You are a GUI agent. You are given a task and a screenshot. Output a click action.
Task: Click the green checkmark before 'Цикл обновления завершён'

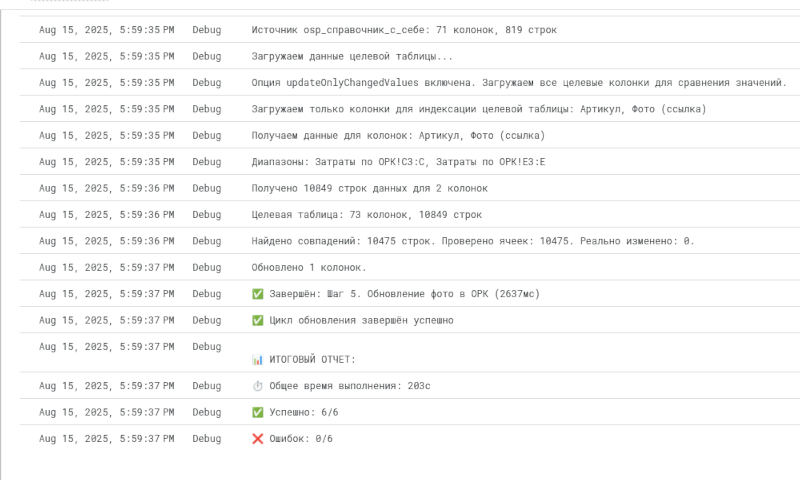click(x=258, y=320)
